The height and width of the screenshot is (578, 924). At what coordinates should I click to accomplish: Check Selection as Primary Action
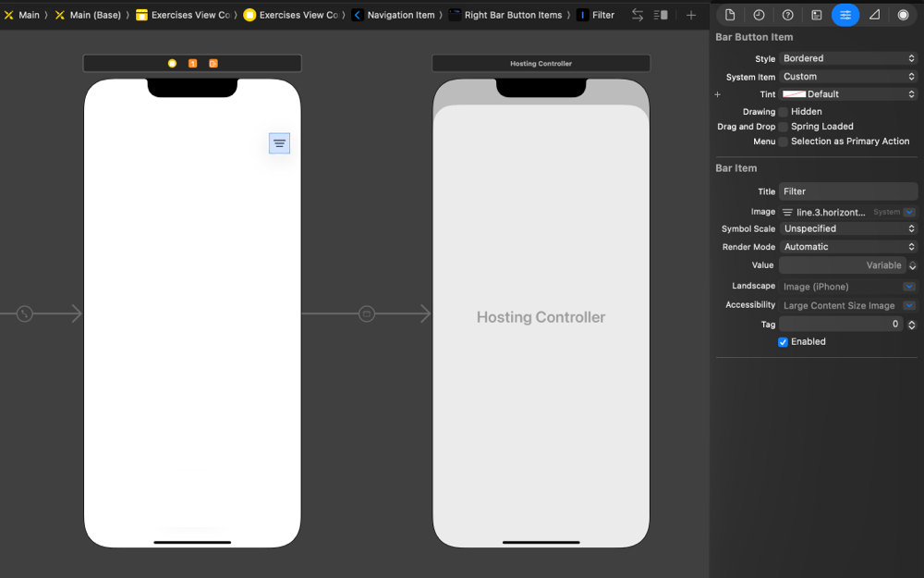(783, 141)
